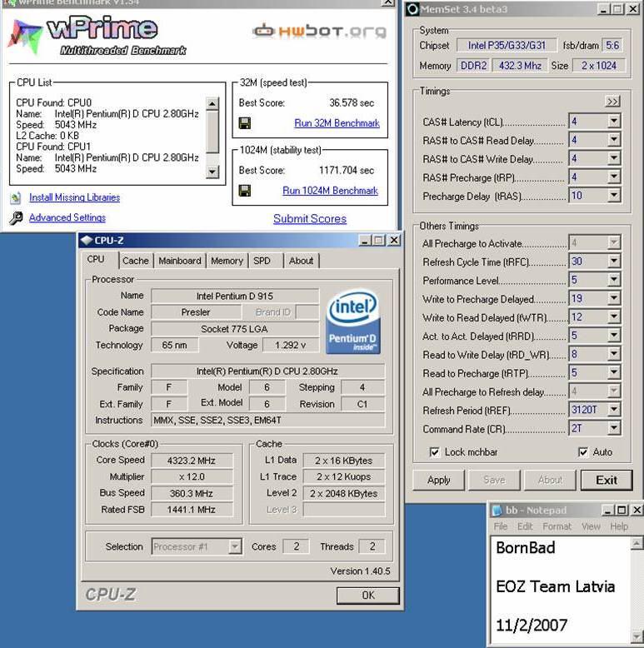Screen dimensions: 644x648
Task: Click the Notepad title bar icon
Action: point(497,511)
